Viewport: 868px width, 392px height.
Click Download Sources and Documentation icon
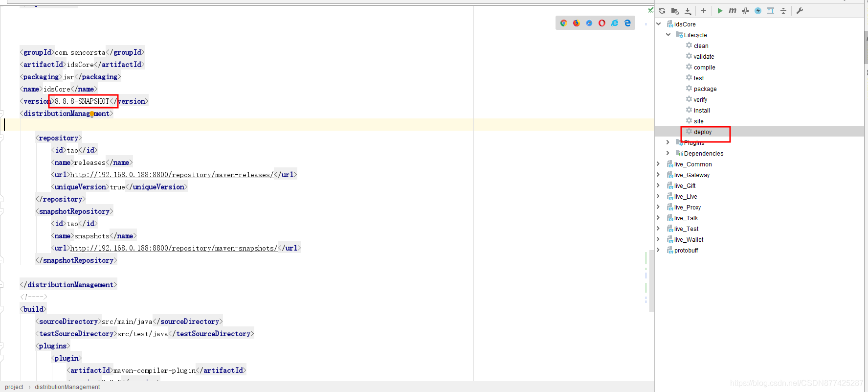pos(688,11)
